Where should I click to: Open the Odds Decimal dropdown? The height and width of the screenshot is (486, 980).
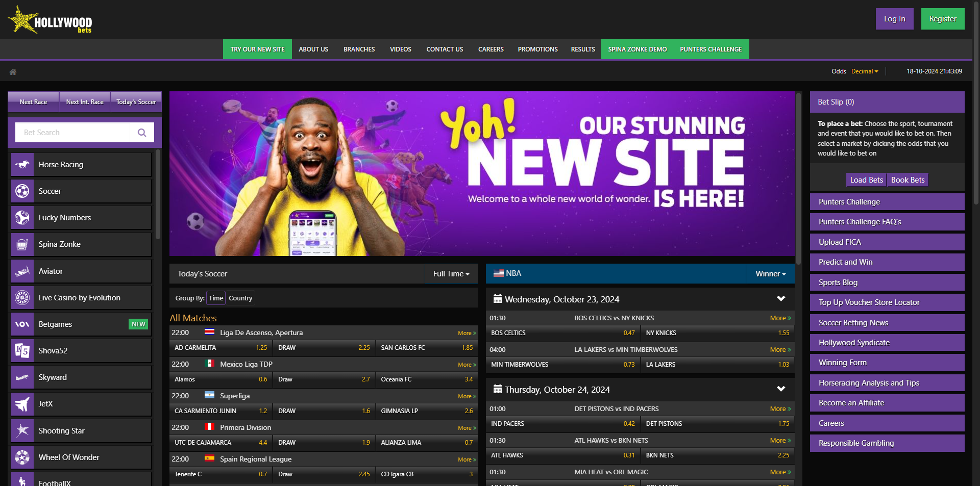[865, 71]
